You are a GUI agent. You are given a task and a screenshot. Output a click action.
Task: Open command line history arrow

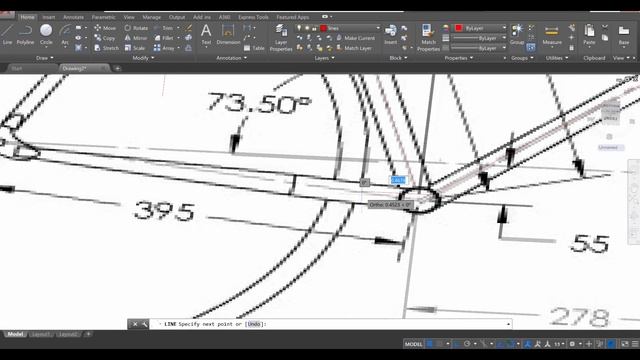[x=508, y=324]
